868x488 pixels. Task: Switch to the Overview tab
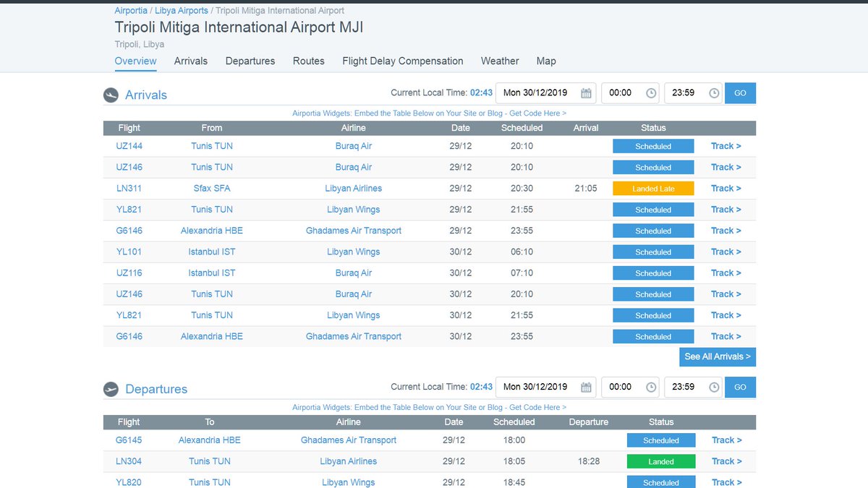coord(135,61)
